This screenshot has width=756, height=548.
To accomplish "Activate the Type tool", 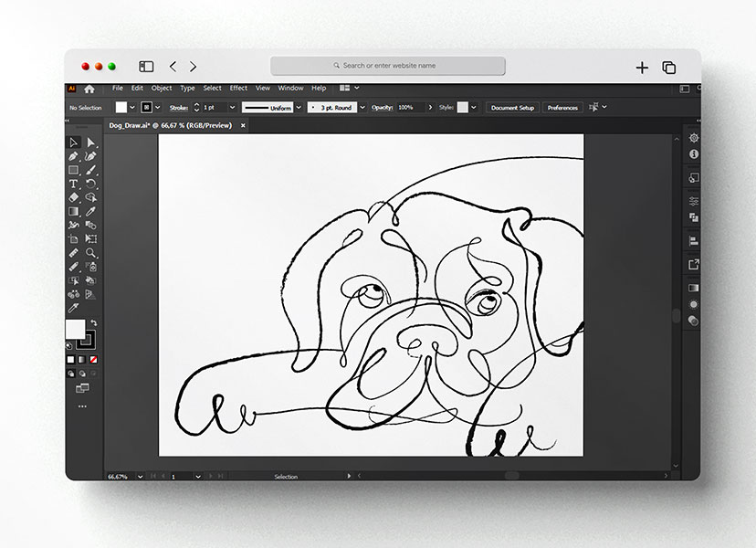I will pyautogui.click(x=74, y=184).
